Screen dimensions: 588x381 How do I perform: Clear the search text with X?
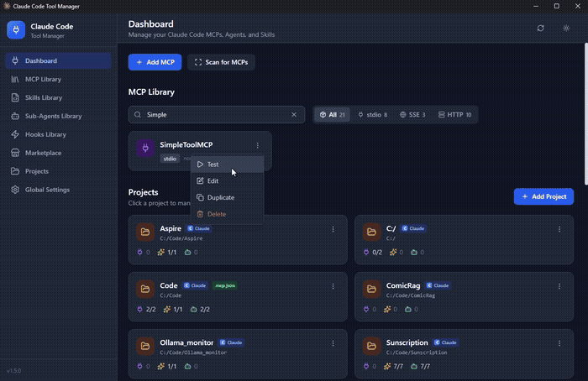pyautogui.click(x=294, y=115)
